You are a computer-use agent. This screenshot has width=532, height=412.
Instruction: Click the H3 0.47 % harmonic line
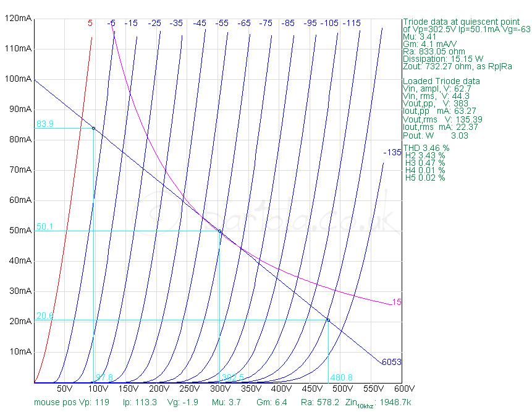pos(425,163)
